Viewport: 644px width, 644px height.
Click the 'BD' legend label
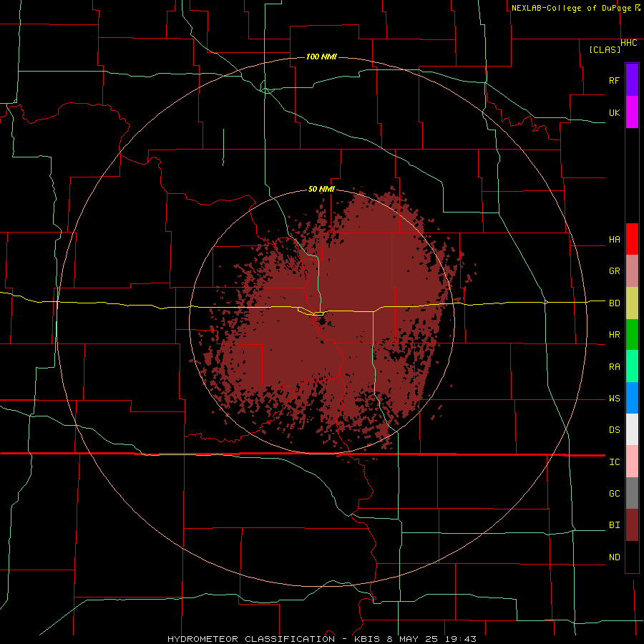[x=614, y=303]
